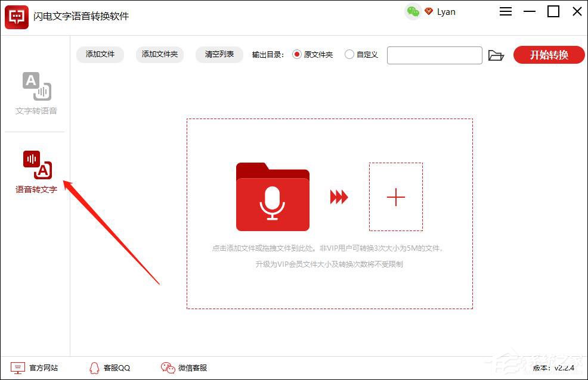Screen dimensions: 588x380
Task: Open the hamburger menu in the title bar
Action: pyautogui.click(x=506, y=11)
